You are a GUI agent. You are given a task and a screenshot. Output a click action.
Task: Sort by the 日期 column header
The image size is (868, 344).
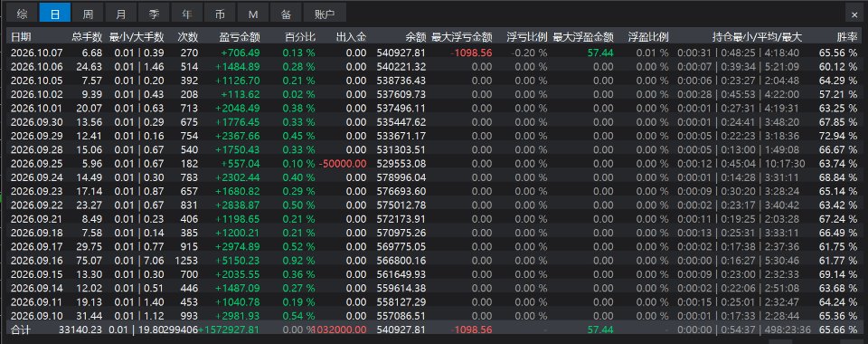(21, 37)
